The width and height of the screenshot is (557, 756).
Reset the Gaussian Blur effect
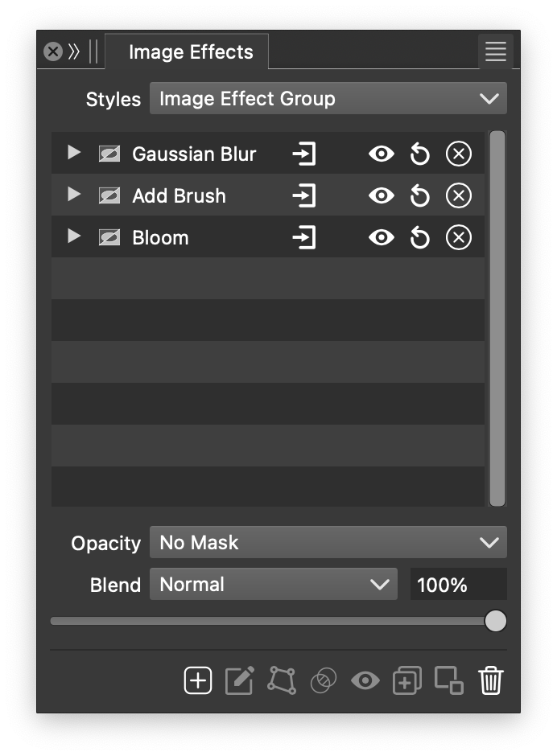coord(419,154)
